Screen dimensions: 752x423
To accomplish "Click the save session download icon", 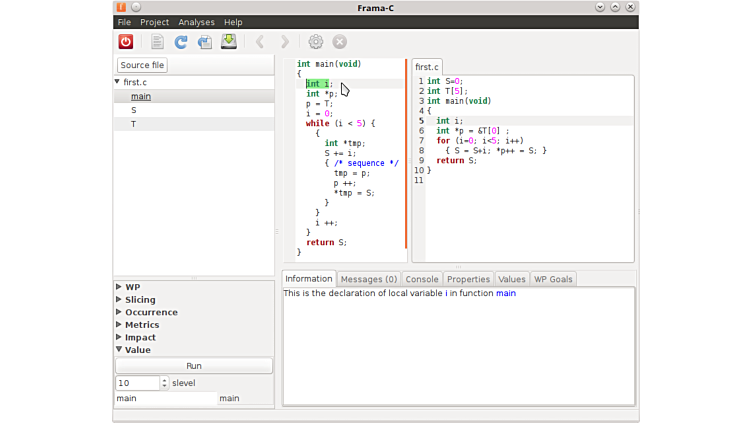I will pos(229,42).
